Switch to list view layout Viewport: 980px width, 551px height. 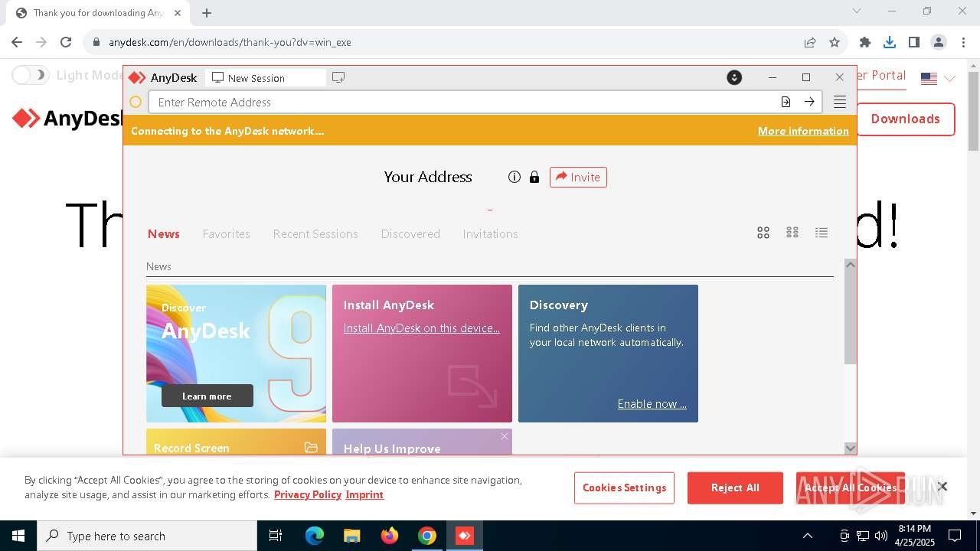click(822, 233)
